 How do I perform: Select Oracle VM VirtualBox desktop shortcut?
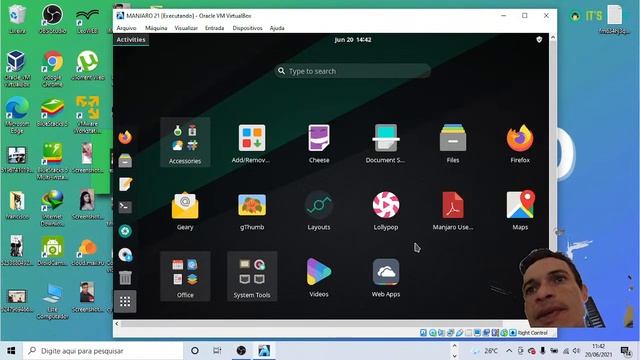(17, 68)
